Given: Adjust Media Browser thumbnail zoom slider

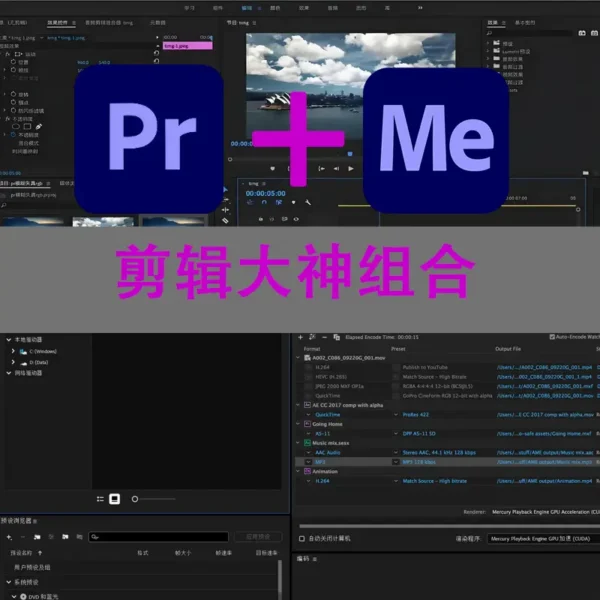Looking at the screenshot, I should click(135, 499).
